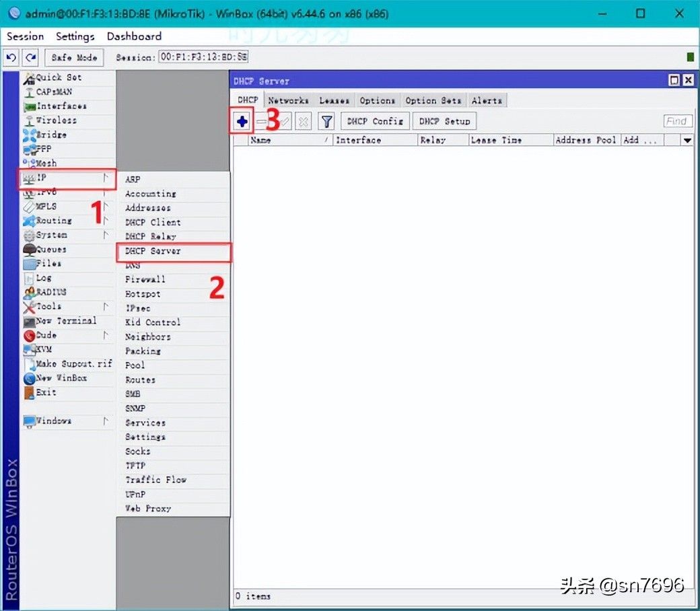Open PPP from sidebar
Viewport: 700px width, 611px height.
[x=67, y=149]
